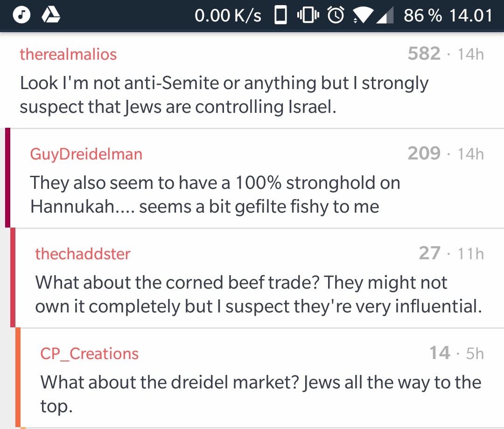Select the dreidel market comment

tap(260, 394)
